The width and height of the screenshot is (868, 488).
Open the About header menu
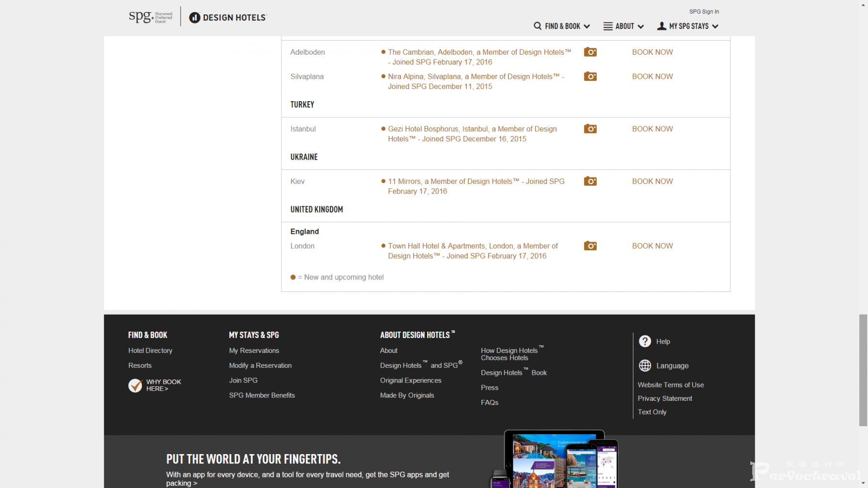624,26
